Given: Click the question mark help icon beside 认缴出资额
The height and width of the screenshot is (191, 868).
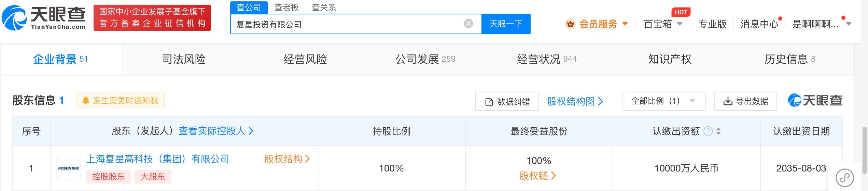Looking at the screenshot, I should tap(708, 131).
